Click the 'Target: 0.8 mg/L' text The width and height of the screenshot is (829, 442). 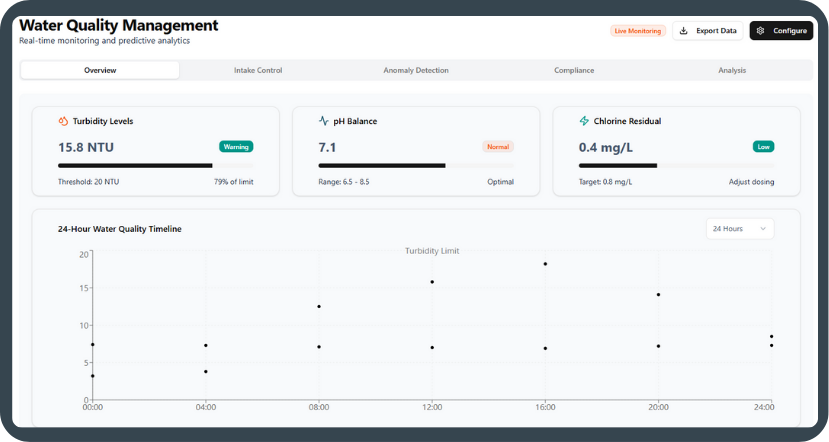click(605, 182)
